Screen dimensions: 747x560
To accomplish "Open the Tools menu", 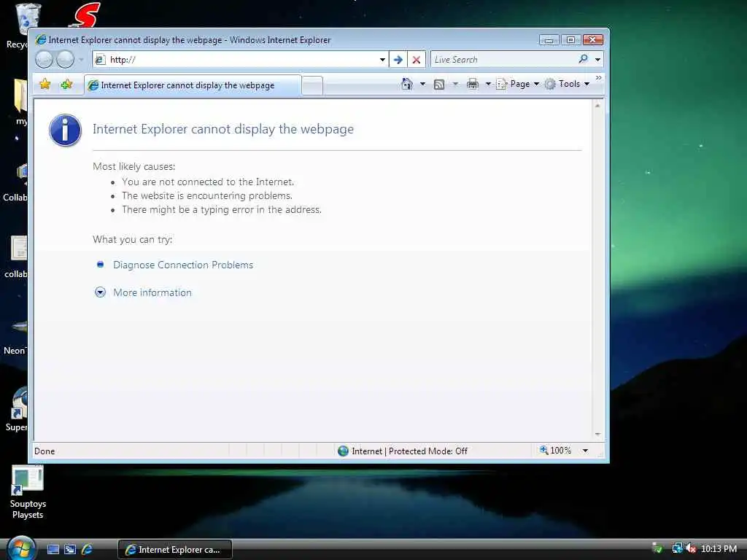I will 568,84.
